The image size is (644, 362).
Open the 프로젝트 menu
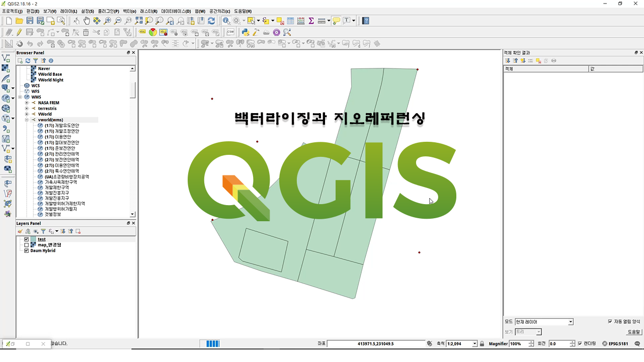click(x=12, y=11)
